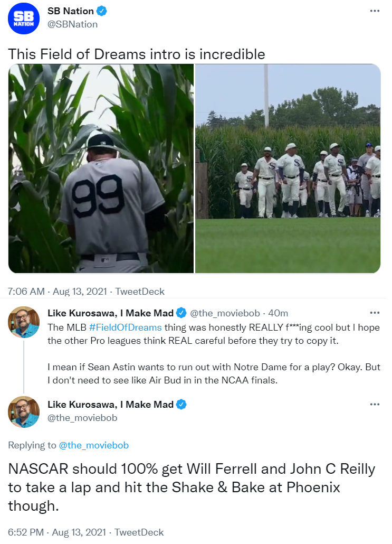Open the 40m relative timestamp

pyautogui.click(x=279, y=313)
